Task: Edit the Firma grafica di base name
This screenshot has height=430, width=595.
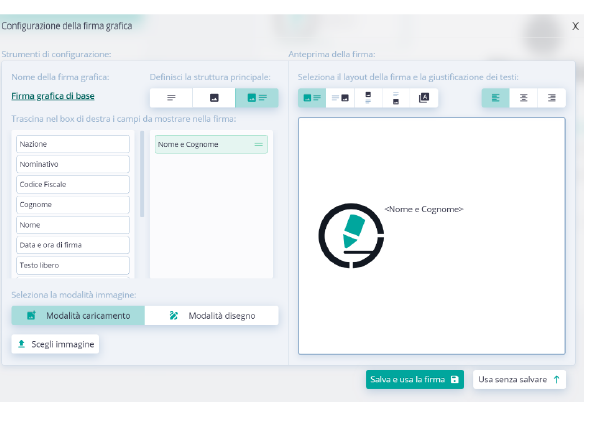Action: tap(53, 96)
